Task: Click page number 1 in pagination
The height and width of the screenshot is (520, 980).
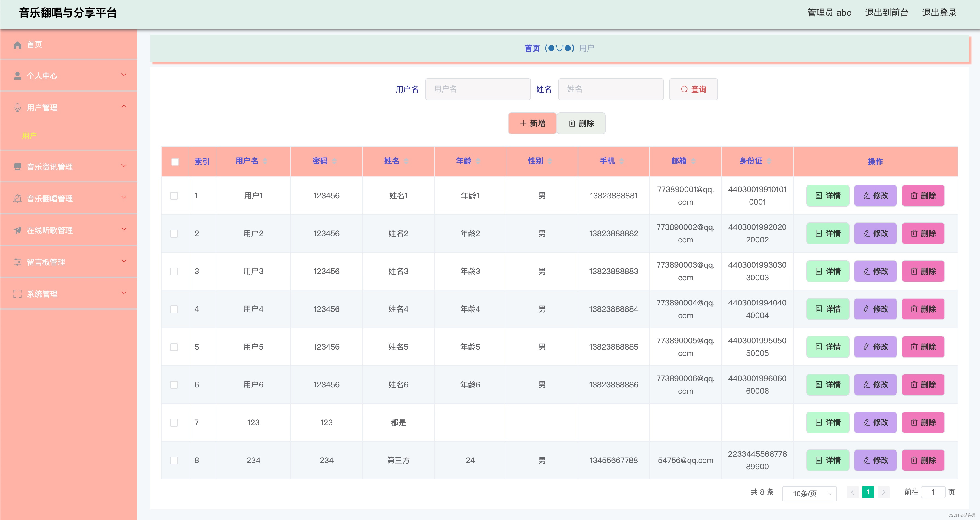Action: pyautogui.click(x=868, y=492)
